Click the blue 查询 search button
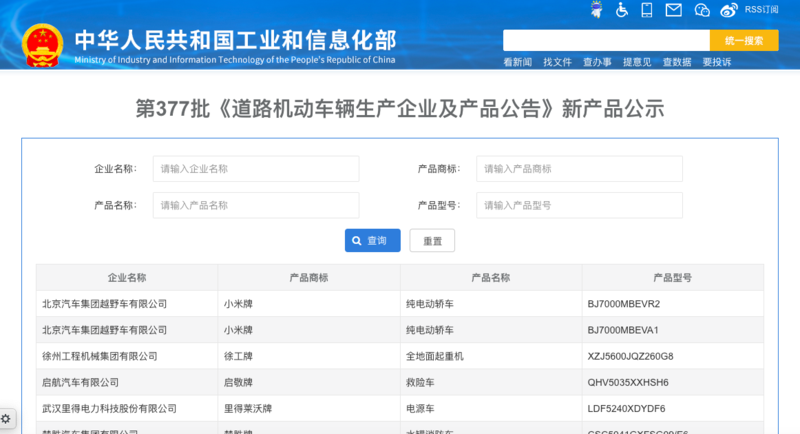This screenshot has height=434, width=800. (x=372, y=240)
